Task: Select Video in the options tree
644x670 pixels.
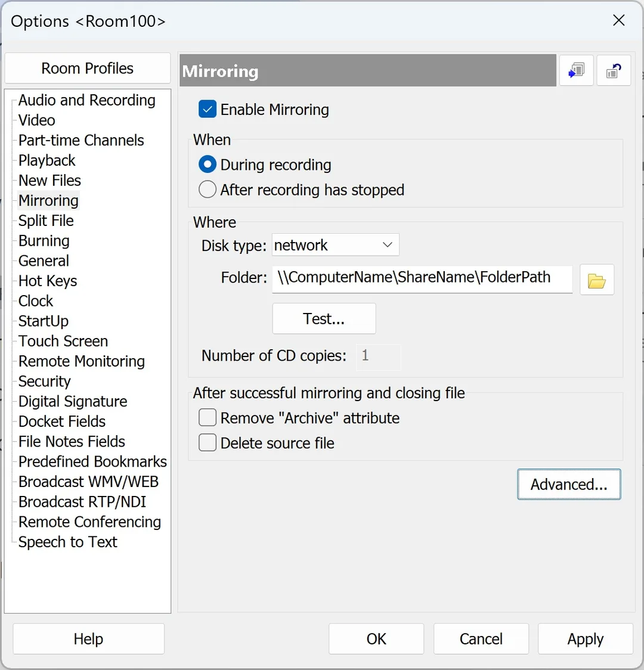Action: point(37,120)
